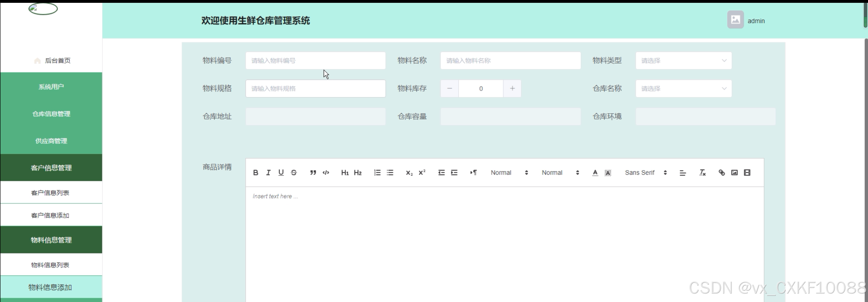Apply strikethrough formatting

(x=294, y=172)
